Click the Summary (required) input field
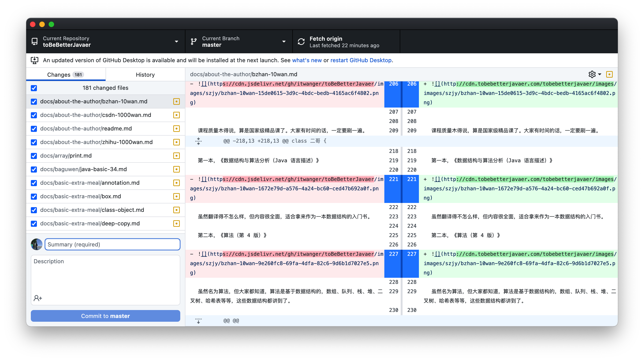The width and height of the screenshot is (644, 361). click(x=112, y=244)
